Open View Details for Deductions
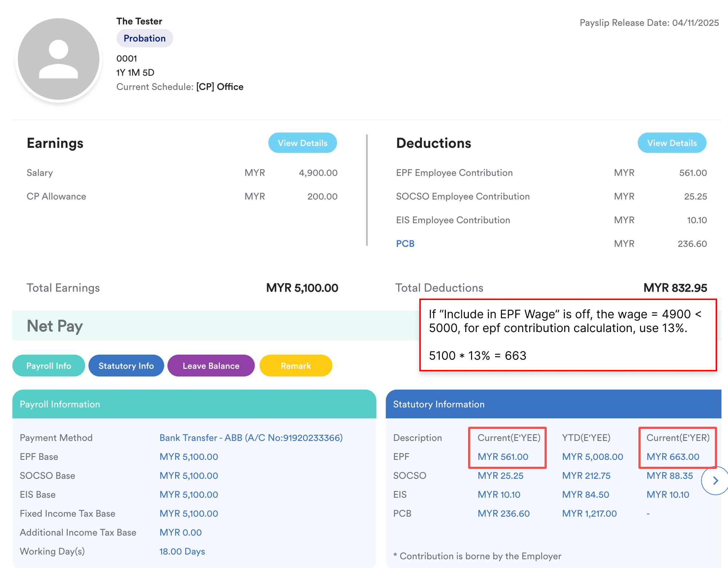The image size is (728, 568). click(672, 143)
